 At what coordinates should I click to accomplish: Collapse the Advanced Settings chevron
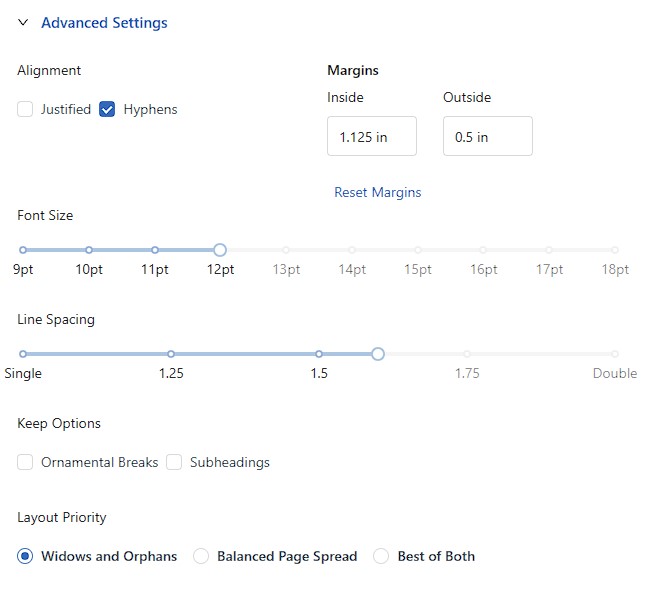[x=23, y=22]
